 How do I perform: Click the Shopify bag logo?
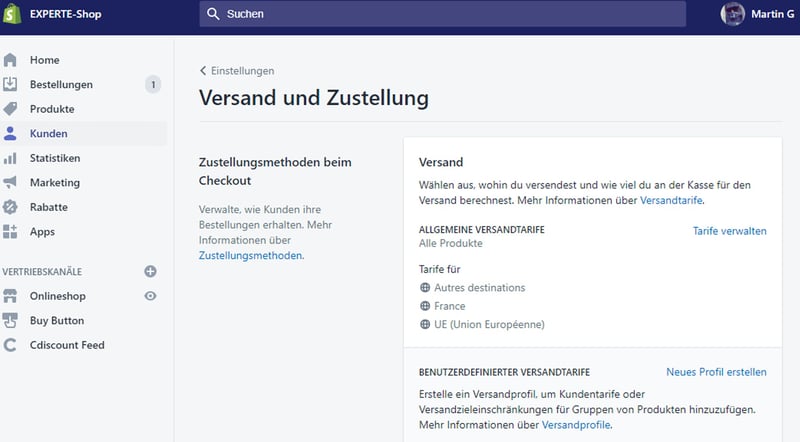14,14
